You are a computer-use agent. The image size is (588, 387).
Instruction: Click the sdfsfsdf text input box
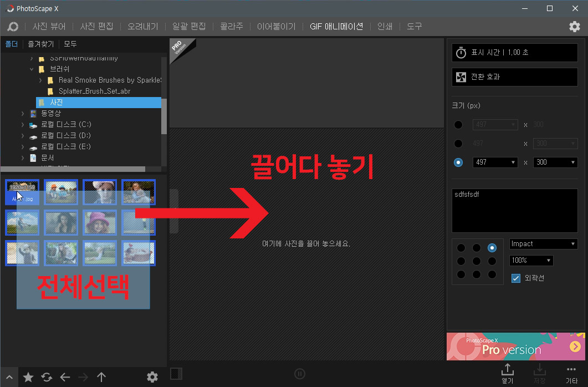[x=514, y=210]
